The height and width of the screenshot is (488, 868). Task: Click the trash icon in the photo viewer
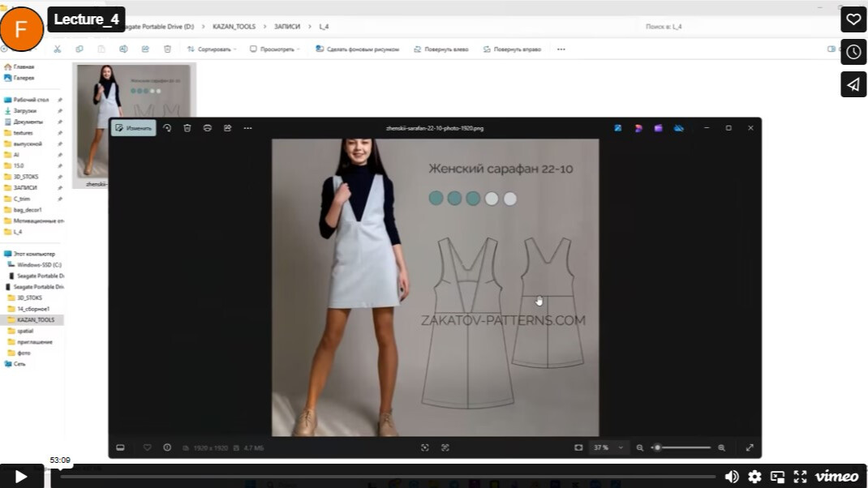tap(187, 128)
